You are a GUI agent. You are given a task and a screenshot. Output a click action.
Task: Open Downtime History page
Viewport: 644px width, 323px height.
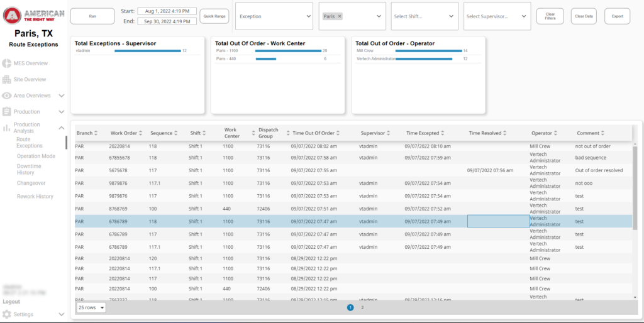tap(29, 170)
